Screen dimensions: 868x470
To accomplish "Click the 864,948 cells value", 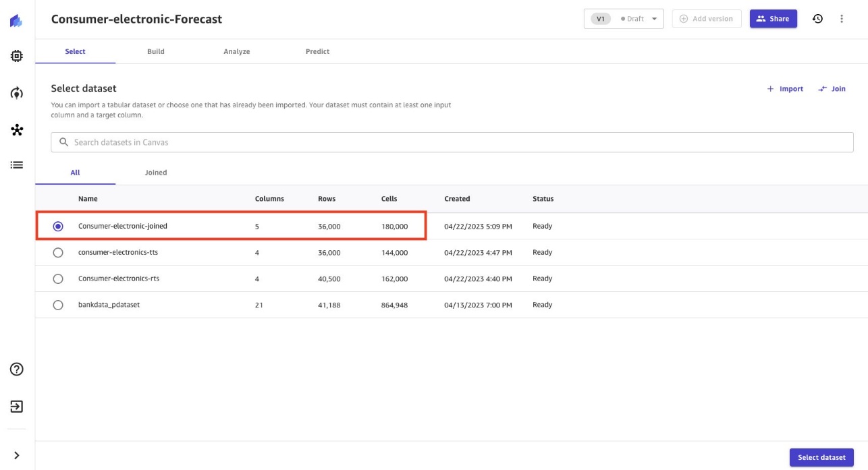I will 394,305.
